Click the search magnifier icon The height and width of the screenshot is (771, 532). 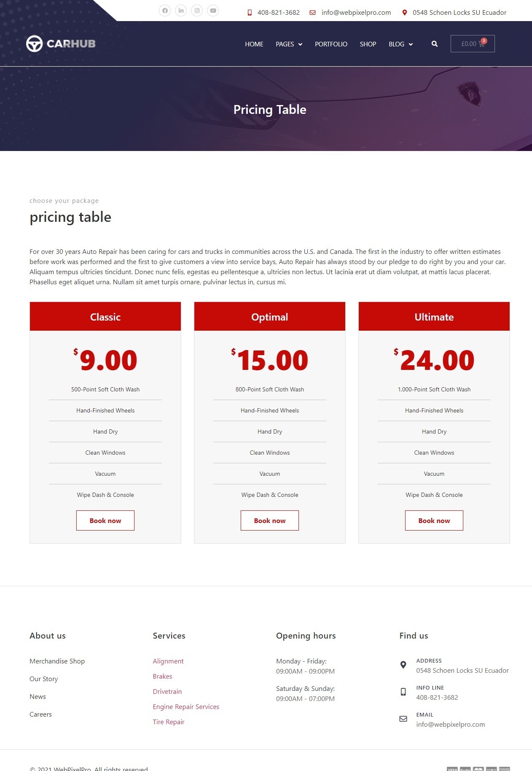click(435, 44)
